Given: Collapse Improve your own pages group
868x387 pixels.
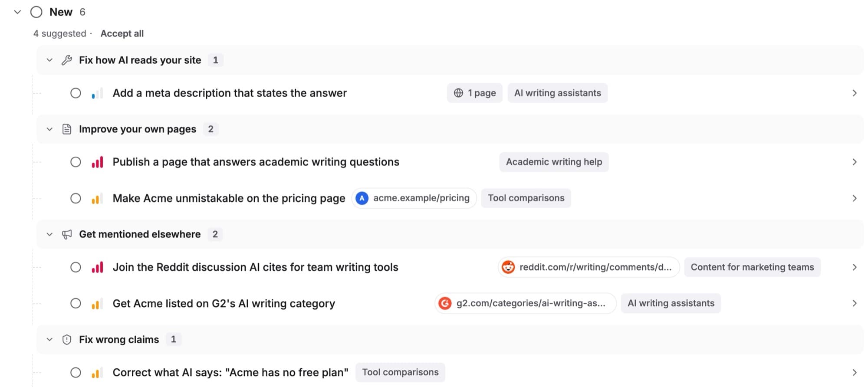Looking at the screenshot, I should pos(49,129).
